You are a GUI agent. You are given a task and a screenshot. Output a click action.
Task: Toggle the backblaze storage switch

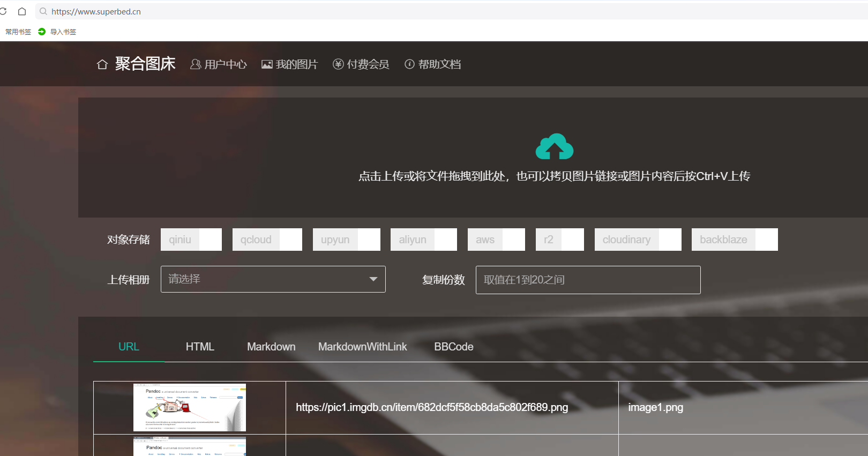click(735, 240)
